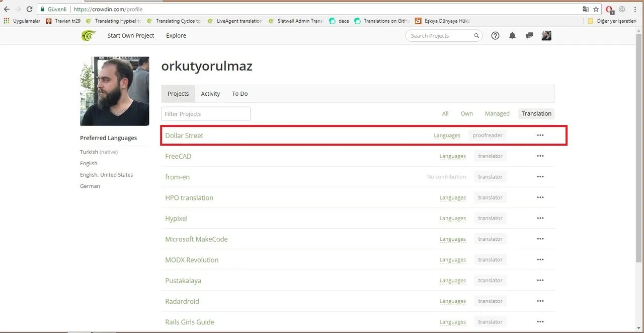Open the MODX Revolution project

[x=192, y=260]
